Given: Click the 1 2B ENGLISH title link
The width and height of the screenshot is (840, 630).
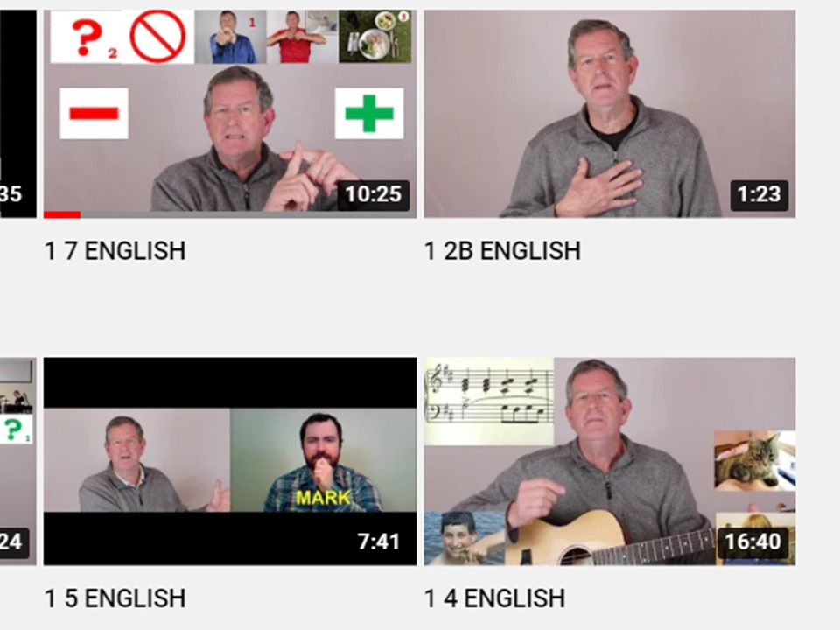Looking at the screenshot, I should point(502,251).
